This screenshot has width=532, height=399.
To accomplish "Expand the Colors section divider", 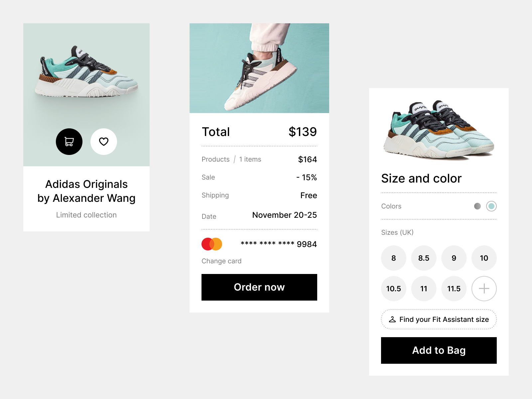I will (438, 219).
